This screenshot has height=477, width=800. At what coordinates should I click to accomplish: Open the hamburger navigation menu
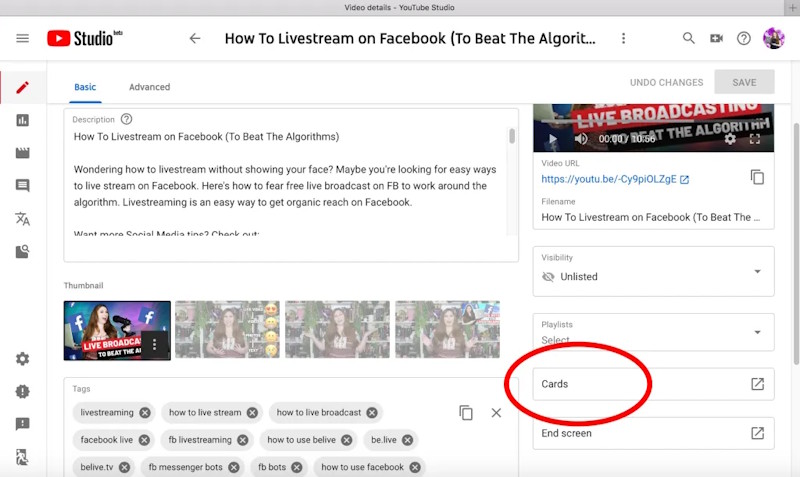pyautogui.click(x=22, y=38)
